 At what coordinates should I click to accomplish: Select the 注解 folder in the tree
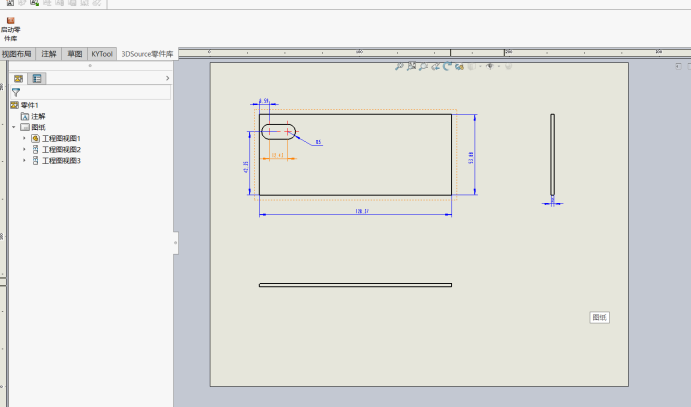(x=38, y=116)
